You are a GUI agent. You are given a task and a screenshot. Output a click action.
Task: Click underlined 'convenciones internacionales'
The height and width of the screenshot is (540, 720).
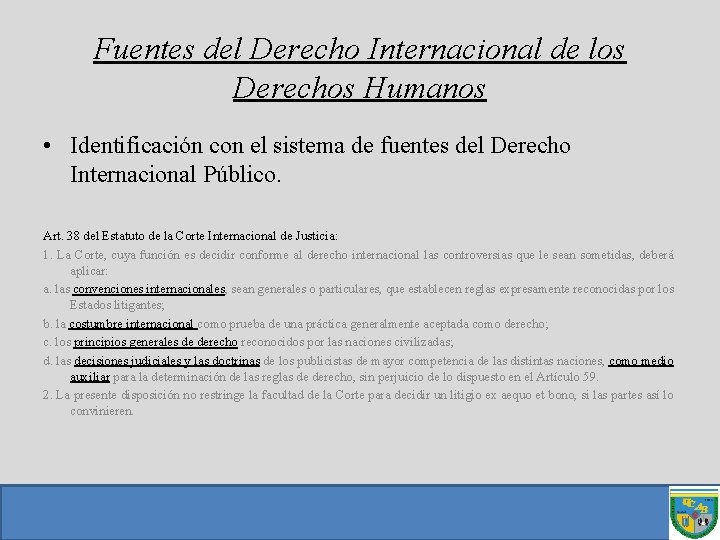point(149,289)
